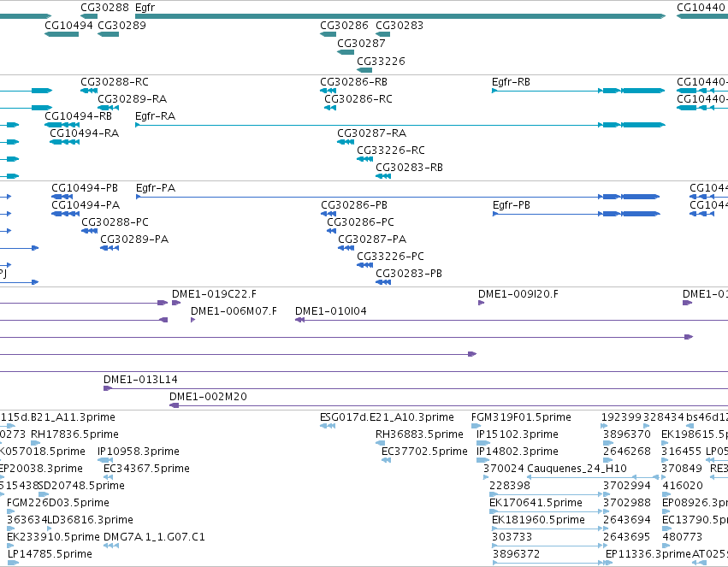The image size is (728, 567).
Task: Select the CG30286-RC transcript
Action: [x=330, y=108]
